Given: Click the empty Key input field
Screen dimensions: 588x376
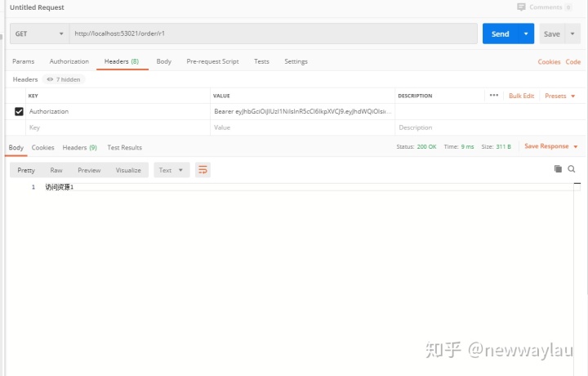Looking at the screenshot, I should coord(118,128).
